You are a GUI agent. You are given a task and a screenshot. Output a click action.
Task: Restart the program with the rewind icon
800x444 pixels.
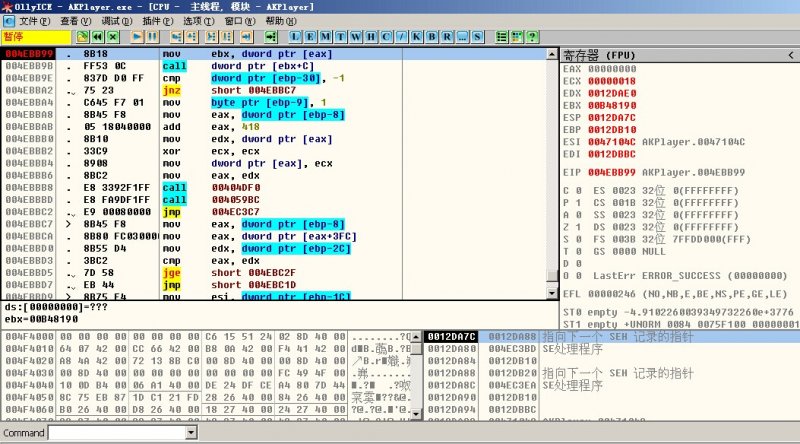coord(97,37)
